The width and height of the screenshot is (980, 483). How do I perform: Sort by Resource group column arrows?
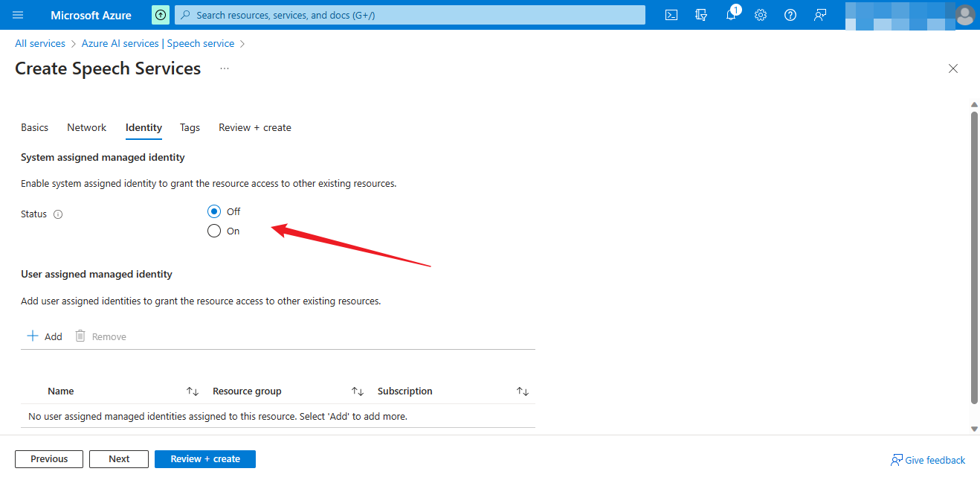point(358,391)
